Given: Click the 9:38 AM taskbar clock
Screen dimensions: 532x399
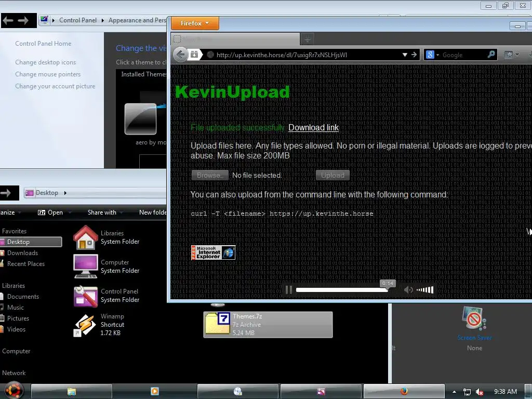Looking at the screenshot, I should (x=505, y=392).
